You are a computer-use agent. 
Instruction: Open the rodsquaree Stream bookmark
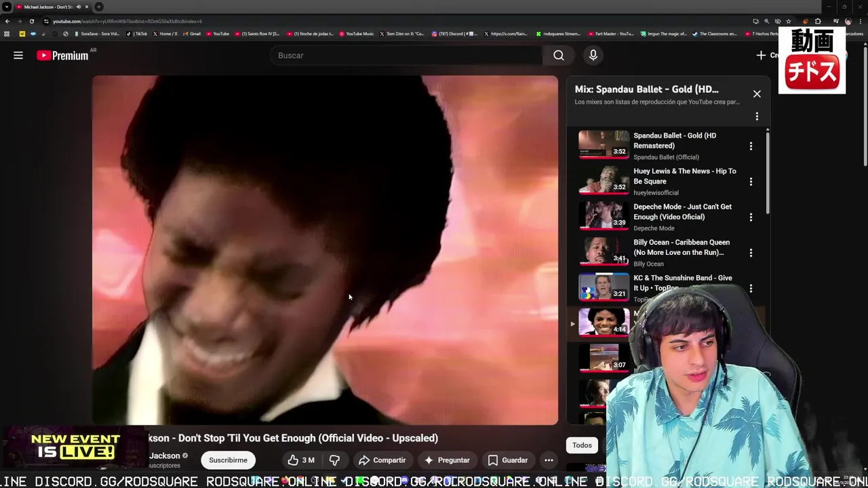pos(558,34)
